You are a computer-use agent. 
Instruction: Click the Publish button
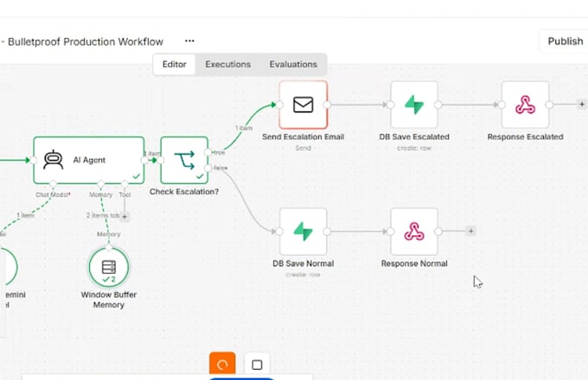click(x=566, y=41)
